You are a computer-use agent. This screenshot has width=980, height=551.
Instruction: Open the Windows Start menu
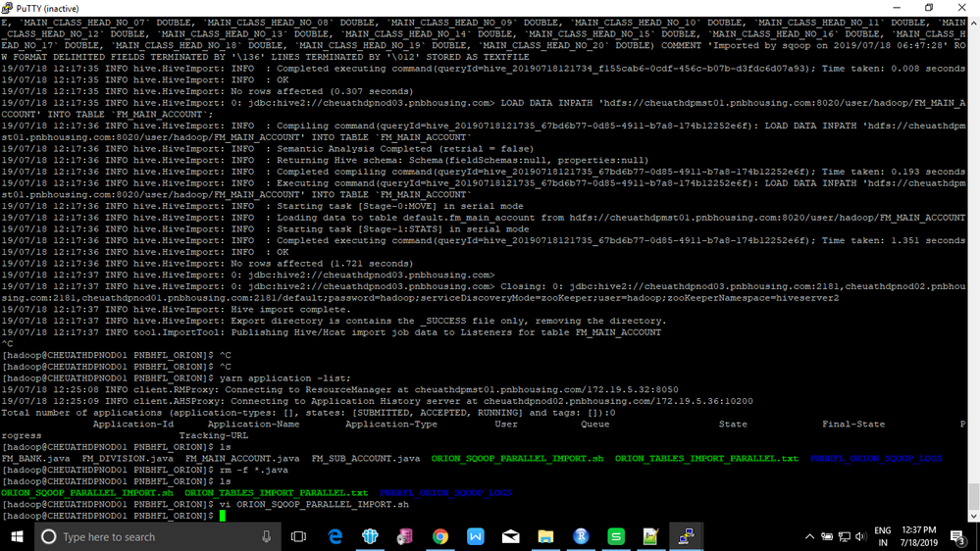pos(17,536)
